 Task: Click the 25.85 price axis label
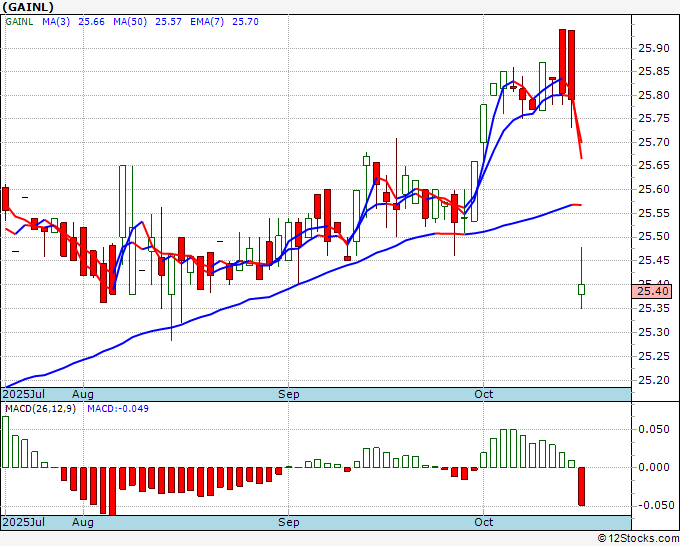654,72
